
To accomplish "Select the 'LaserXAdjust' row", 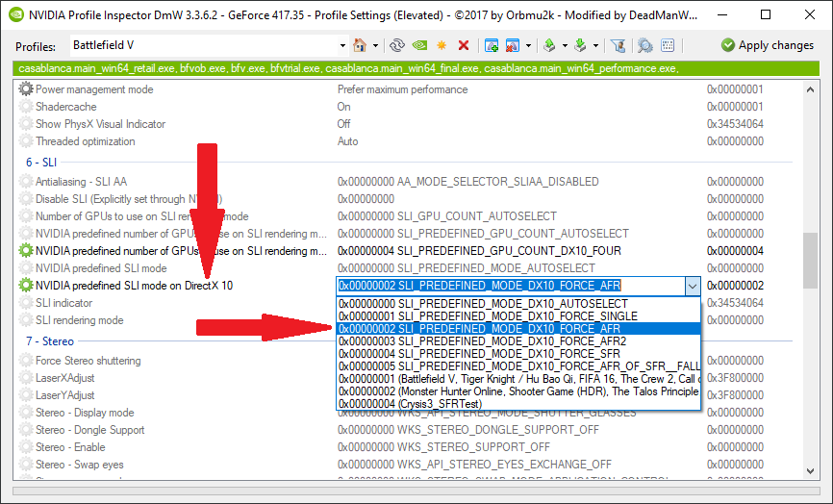I will (64, 378).
